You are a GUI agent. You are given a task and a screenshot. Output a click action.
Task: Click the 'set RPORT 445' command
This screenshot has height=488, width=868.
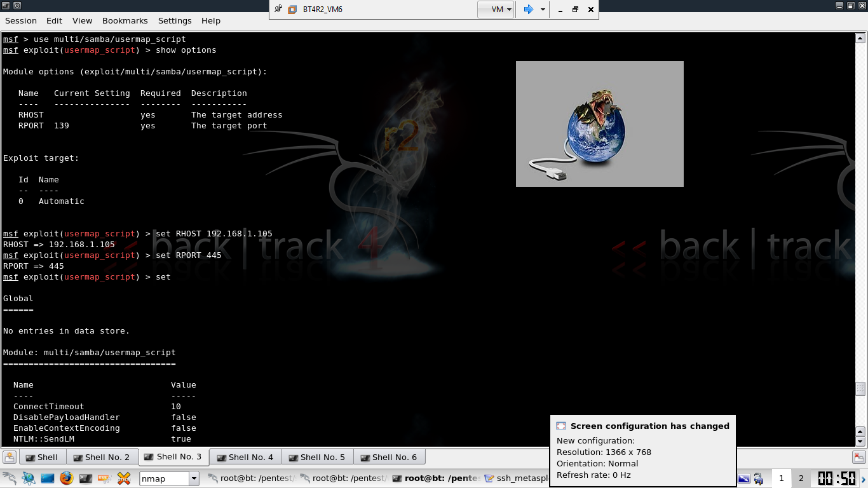[x=188, y=255]
